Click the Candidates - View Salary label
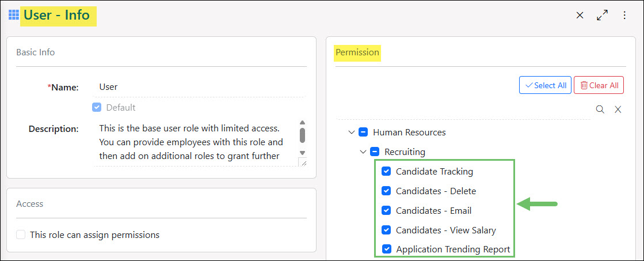The width and height of the screenshot is (644, 261). (x=445, y=230)
